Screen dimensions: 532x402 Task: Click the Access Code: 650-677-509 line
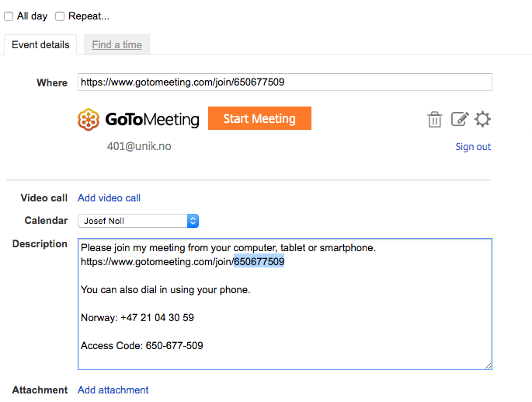point(142,345)
